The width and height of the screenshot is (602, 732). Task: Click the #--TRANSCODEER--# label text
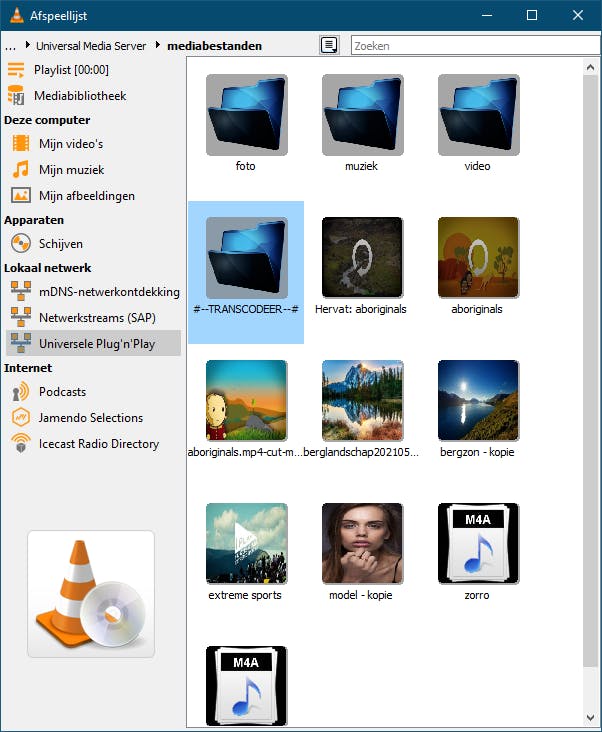[246, 309]
